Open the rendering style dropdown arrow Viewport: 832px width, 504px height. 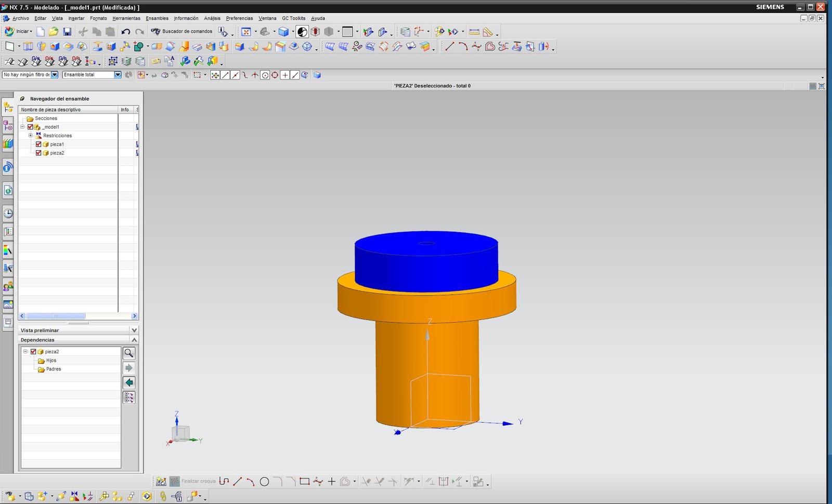[293, 32]
